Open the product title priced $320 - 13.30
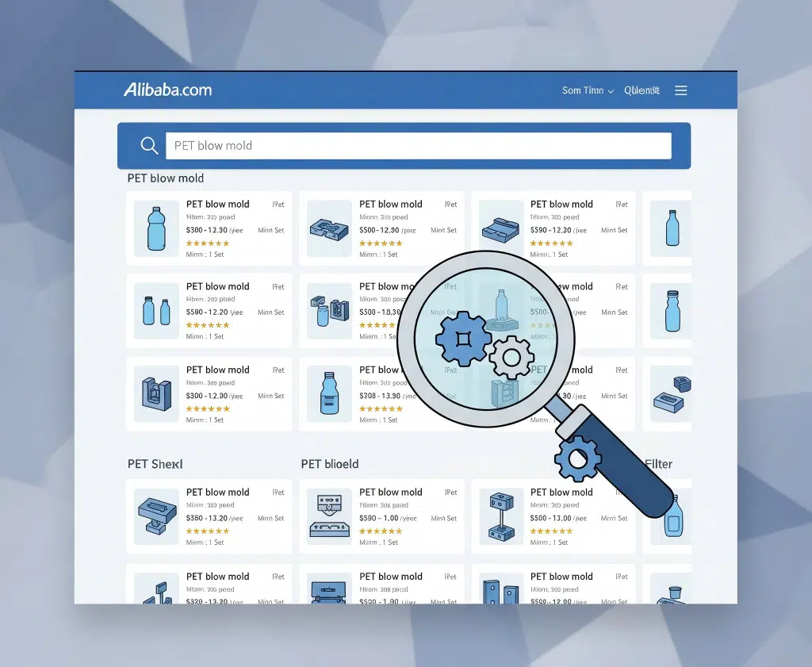Viewport: 812px width, 667px height. coord(217,577)
